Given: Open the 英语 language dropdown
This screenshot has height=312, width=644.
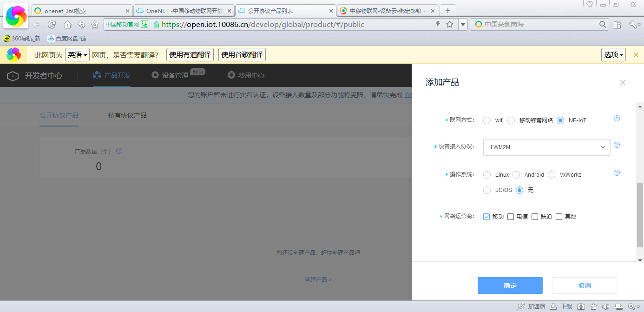Looking at the screenshot, I should point(77,55).
